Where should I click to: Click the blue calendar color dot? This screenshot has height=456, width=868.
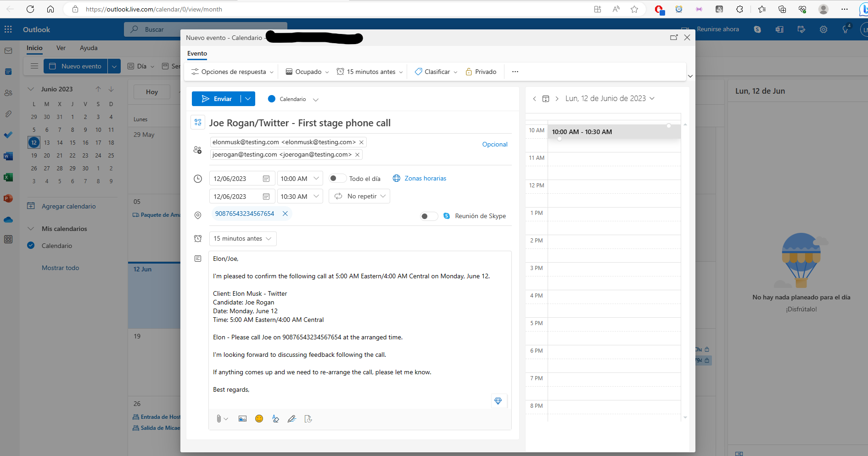[x=271, y=99]
